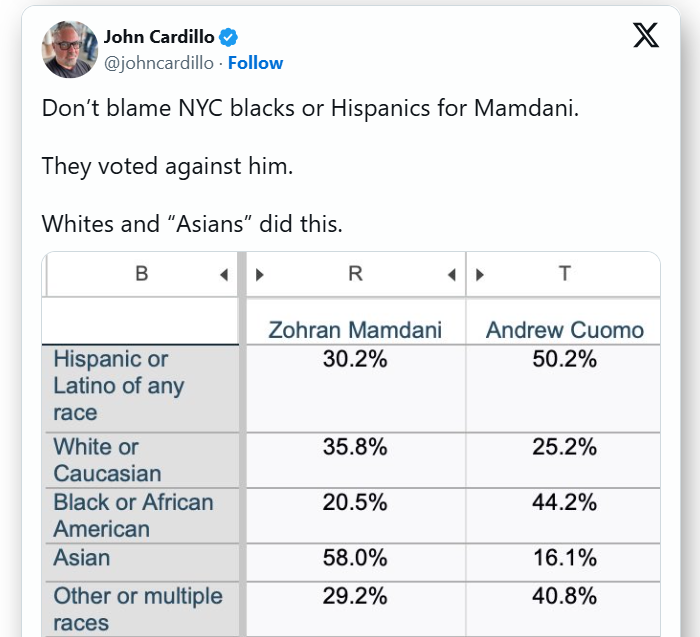This screenshot has height=637, width=700.
Task: Open the @johncardillo handle link
Action: [x=159, y=63]
